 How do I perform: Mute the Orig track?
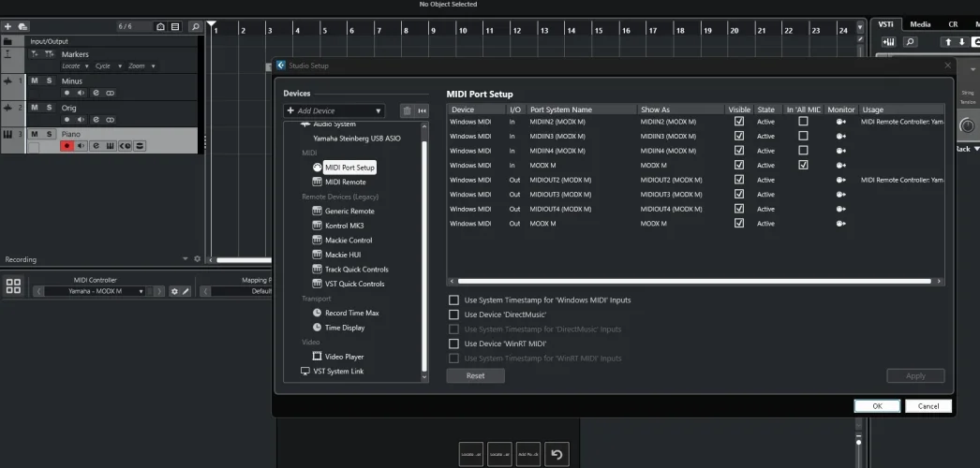click(35, 108)
